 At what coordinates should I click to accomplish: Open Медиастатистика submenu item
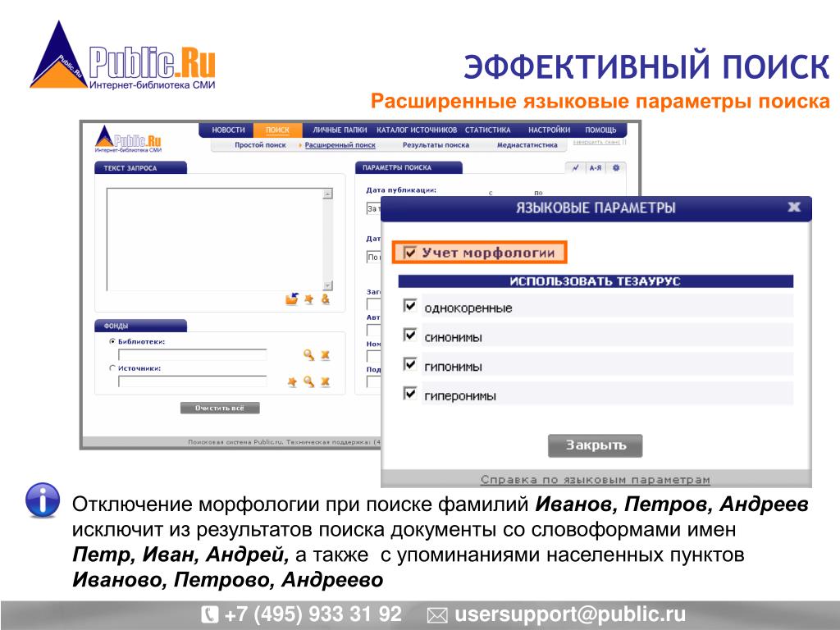click(527, 144)
